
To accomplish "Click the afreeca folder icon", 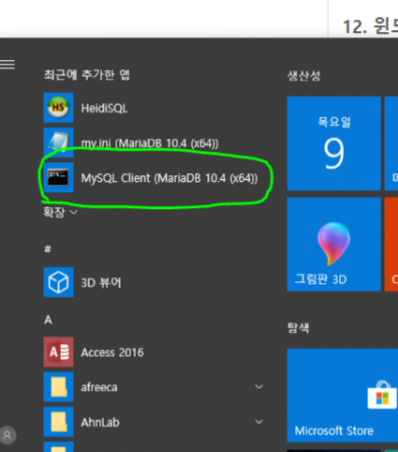I will click(58, 387).
